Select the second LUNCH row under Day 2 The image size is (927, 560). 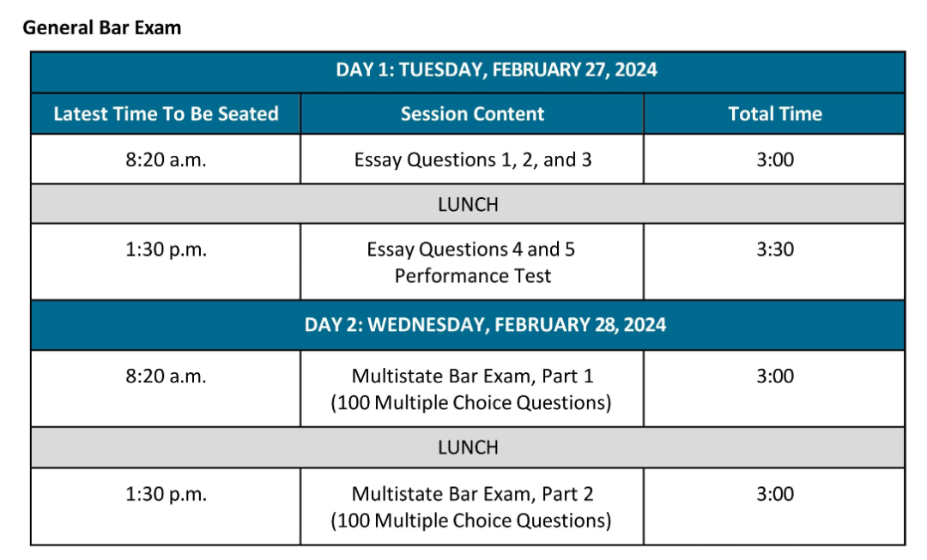468,447
